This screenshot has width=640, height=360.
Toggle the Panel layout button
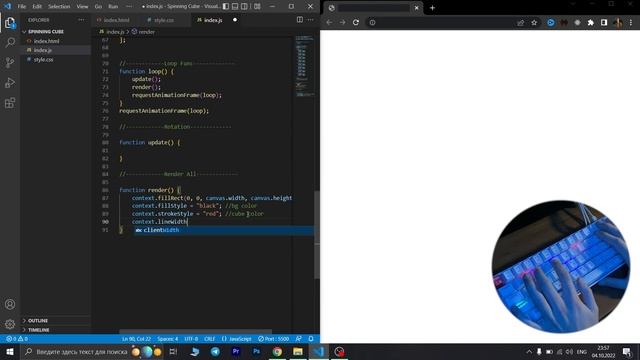click(235, 7)
